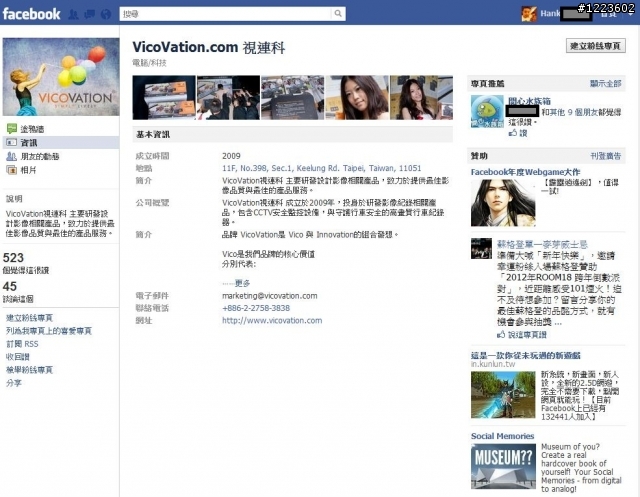Open 開心水族箱 page link
The height and width of the screenshot is (497, 640).
(x=529, y=101)
